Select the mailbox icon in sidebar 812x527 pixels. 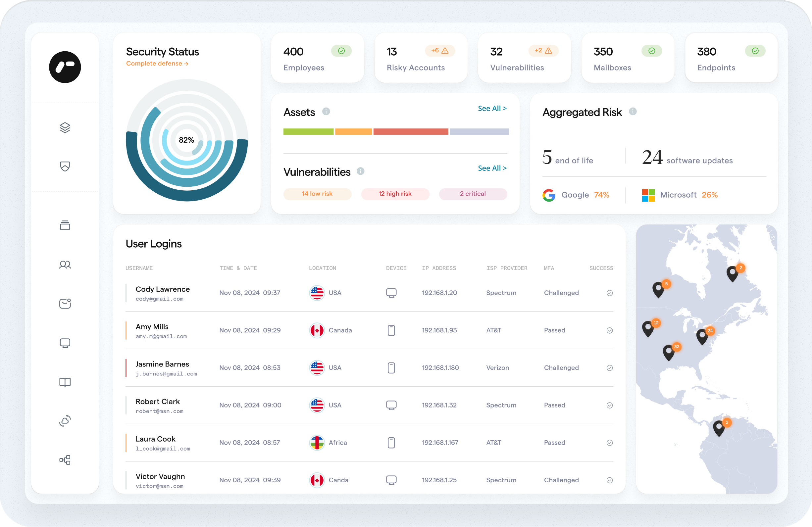(x=65, y=304)
